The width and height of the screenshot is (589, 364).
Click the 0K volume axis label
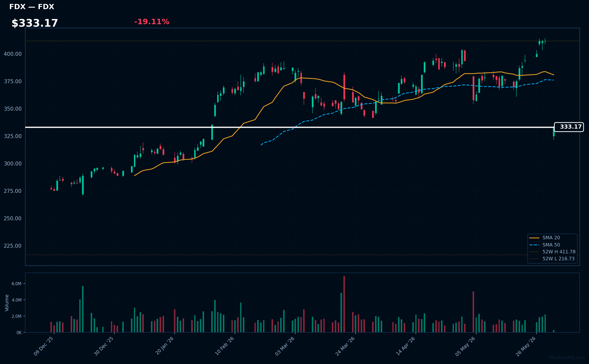pyautogui.click(x=19, y=333)
